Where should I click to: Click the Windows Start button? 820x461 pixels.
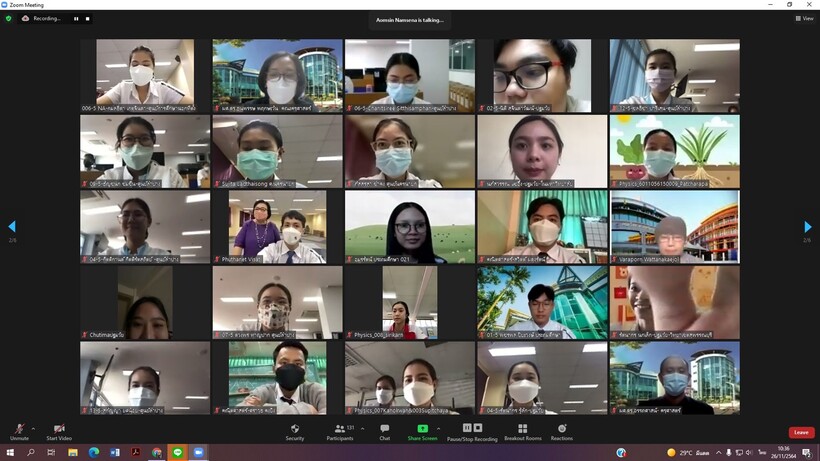(10, 453)
